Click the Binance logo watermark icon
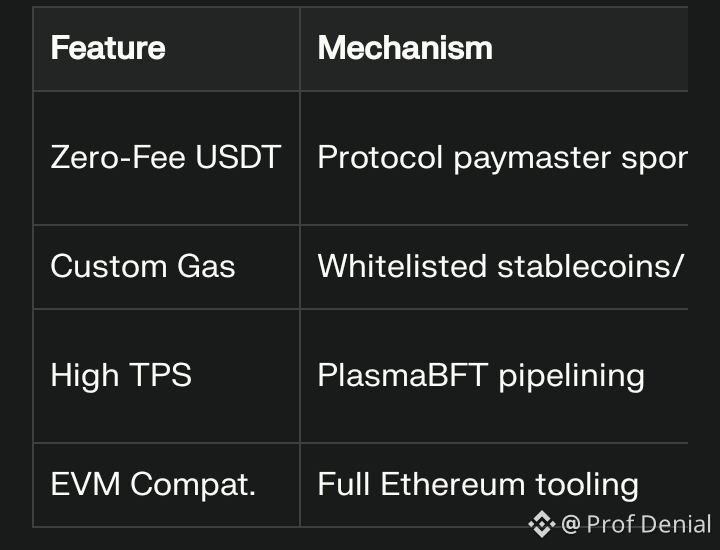The image size is (720, 550). [x=542, y=524]
